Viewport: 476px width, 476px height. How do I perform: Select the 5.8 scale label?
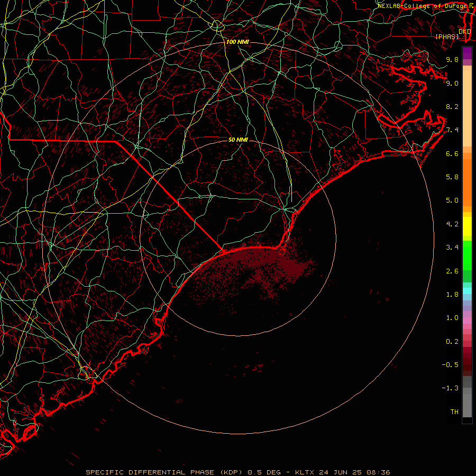pyautogui.click(x=452, y=177)
